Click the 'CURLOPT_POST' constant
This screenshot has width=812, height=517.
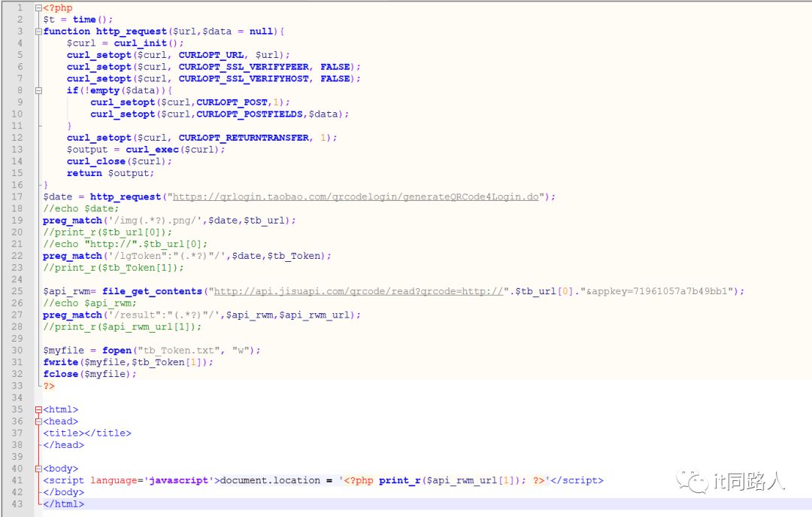tap(232, 102)
